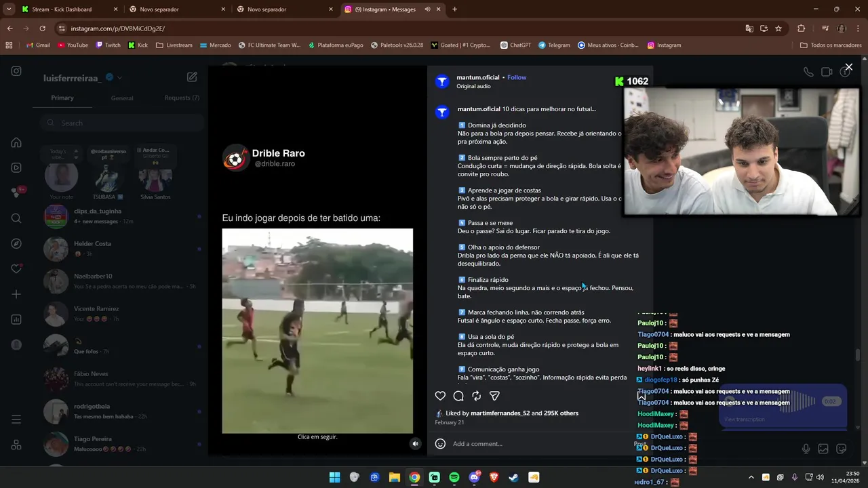Click Original audio under the post header

tap(473, 86)
